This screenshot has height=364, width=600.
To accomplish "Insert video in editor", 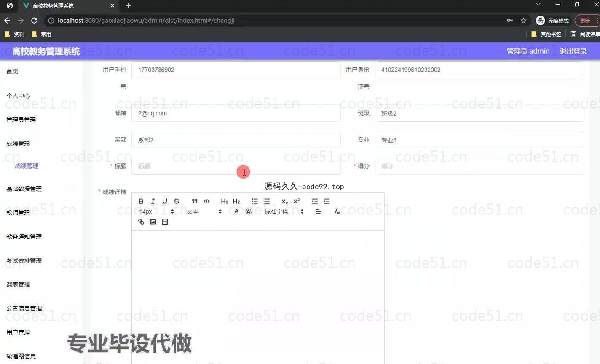I will (x=165, y=222).
